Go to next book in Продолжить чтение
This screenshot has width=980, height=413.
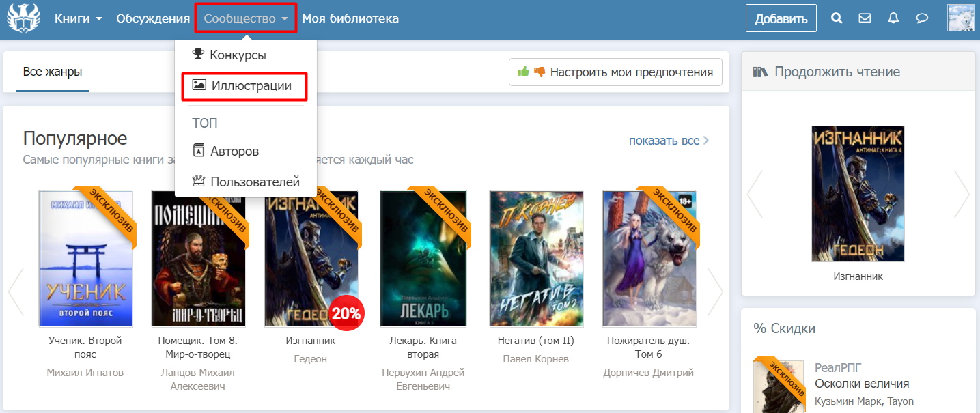coord(961,194)
